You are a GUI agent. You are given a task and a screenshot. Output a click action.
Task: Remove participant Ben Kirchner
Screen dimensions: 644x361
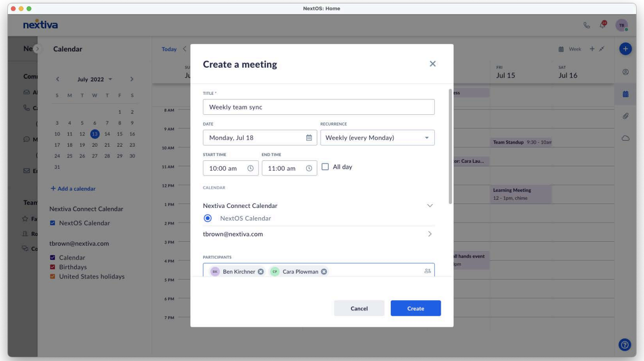[x=261, y=272]
